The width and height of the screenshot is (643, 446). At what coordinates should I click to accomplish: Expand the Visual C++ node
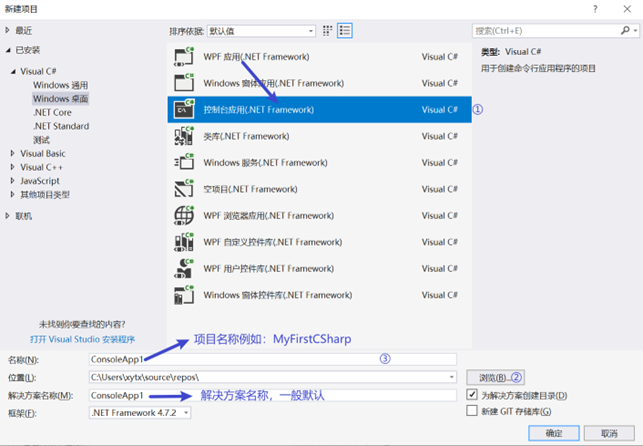12,167
